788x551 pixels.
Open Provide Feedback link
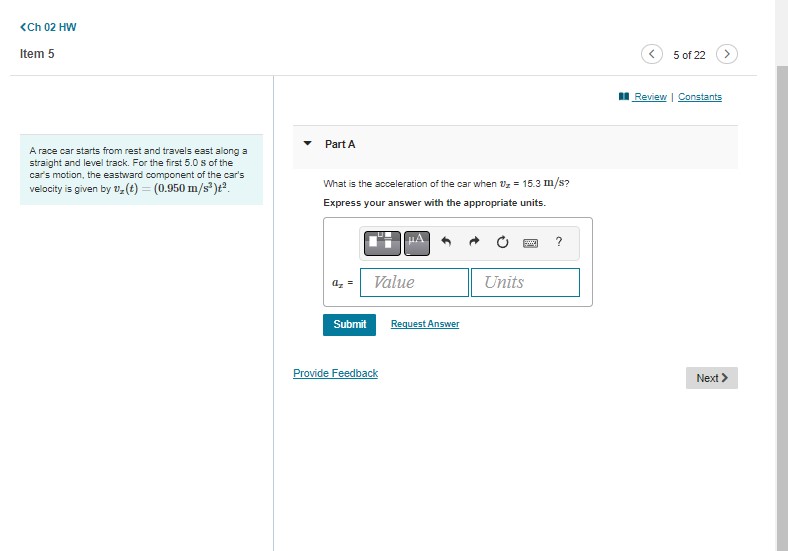[335, 373]
